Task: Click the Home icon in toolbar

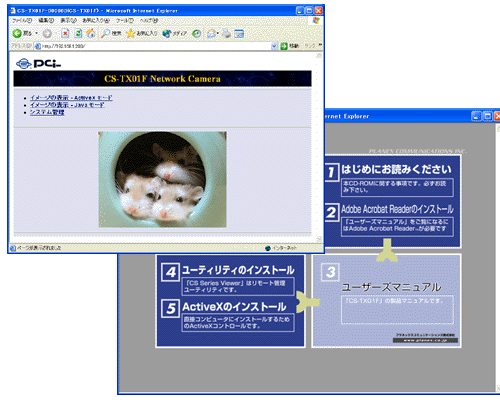Action: click(x=91, y=33)
